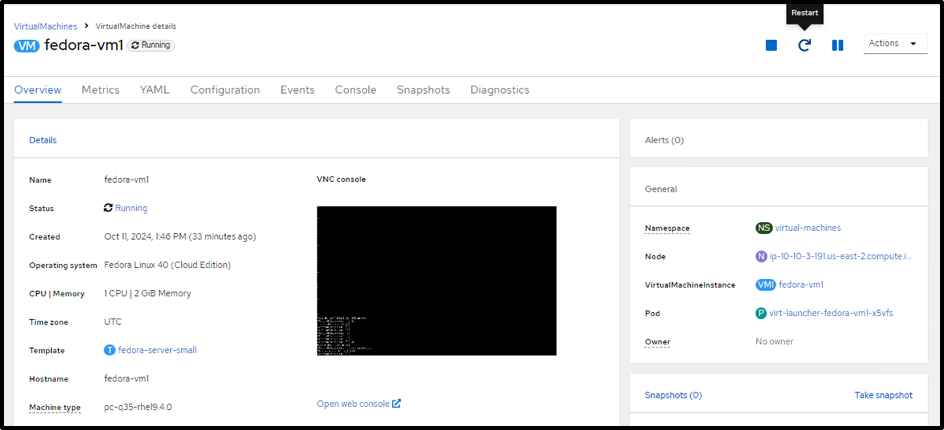Viewport: 944px width, 430px height.
Task: Go to the Events tab
Action: [x=297, y=90]
